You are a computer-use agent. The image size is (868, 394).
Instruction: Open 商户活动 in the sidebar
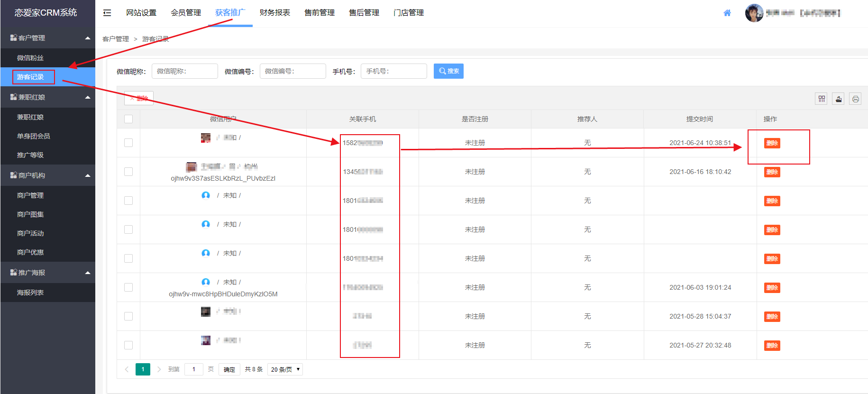point(30,233)
